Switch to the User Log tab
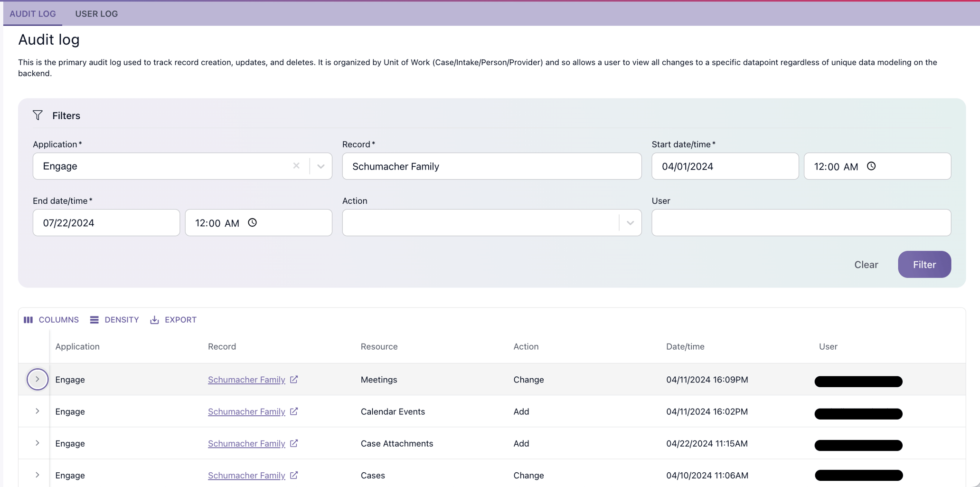The width and height of the screenshot is (980, 487). click(x=96, y=14)
